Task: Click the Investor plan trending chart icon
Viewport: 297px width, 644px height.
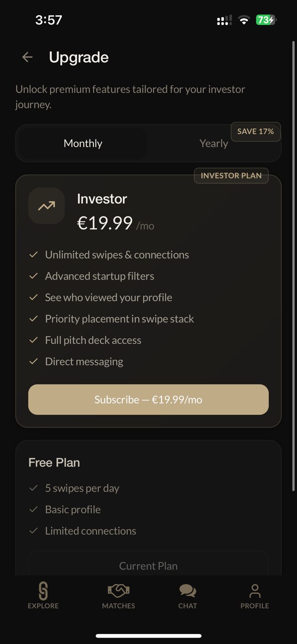Action: 46,206
